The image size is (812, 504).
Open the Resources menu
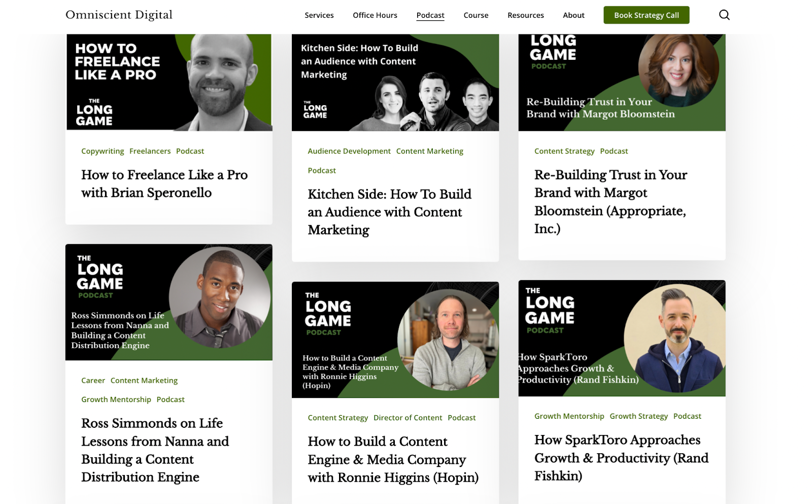(x=526, y=15)
